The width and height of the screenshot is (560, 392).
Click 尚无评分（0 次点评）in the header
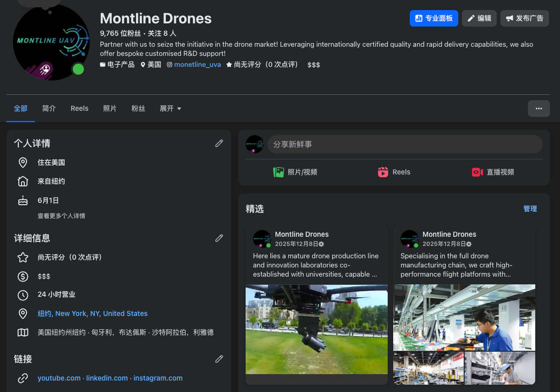pyautogui.click(x=266, y=65)
